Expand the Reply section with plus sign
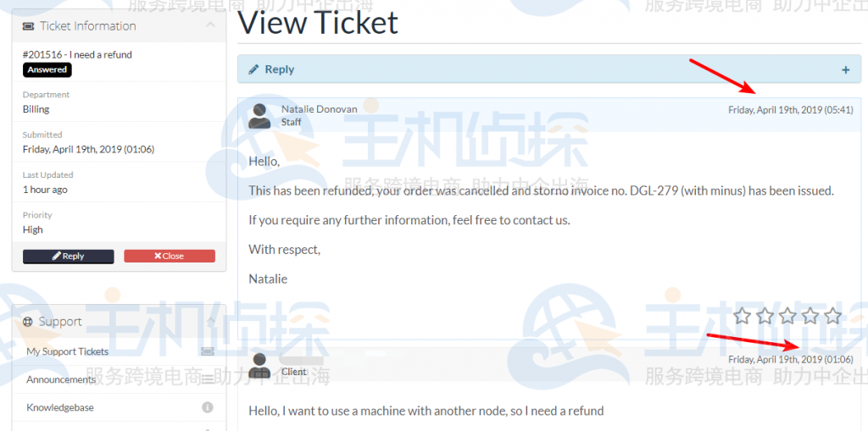 (845, 69)
